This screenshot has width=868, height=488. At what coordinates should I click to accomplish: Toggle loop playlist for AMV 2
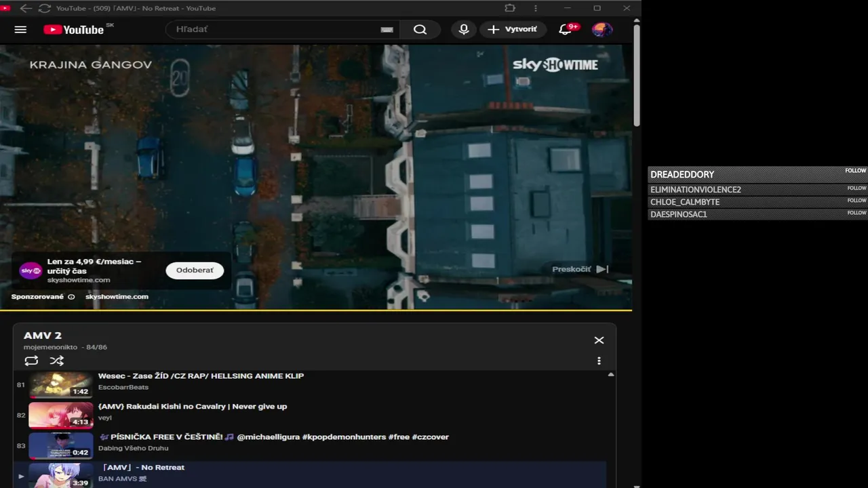[31, 361]
